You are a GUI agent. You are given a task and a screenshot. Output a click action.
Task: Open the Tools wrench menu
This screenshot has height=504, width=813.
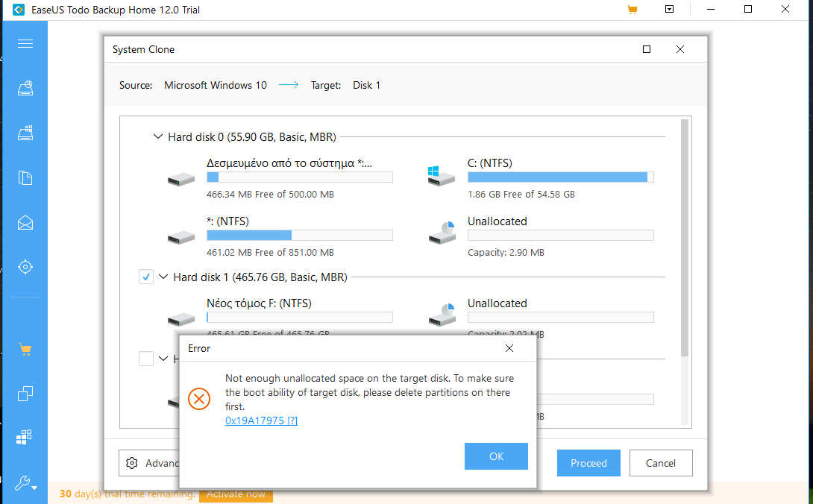[25, 483]
